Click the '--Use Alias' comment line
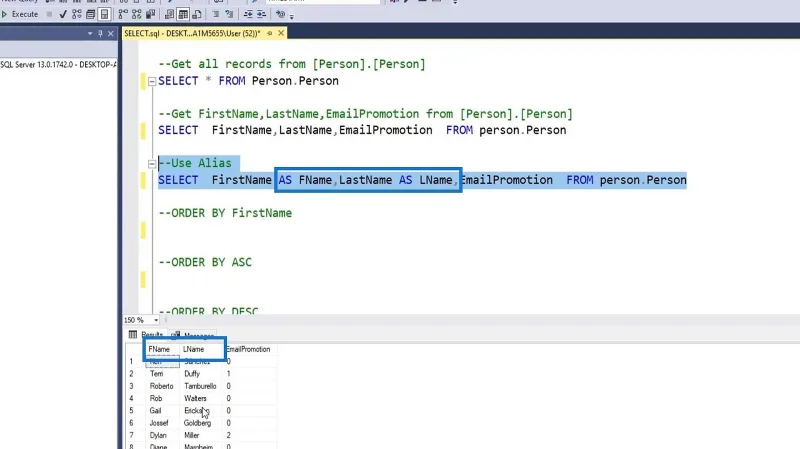Image resolution: width=800 pixels, height=449 pixels. click(195, 163)
